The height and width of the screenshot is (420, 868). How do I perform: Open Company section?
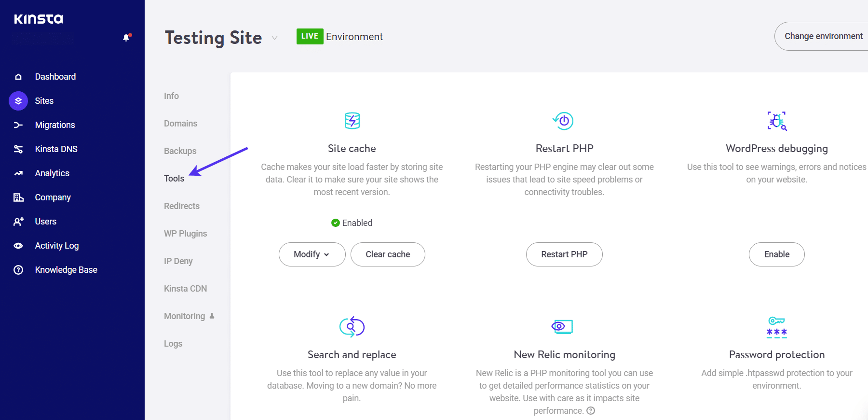point(53,197)
